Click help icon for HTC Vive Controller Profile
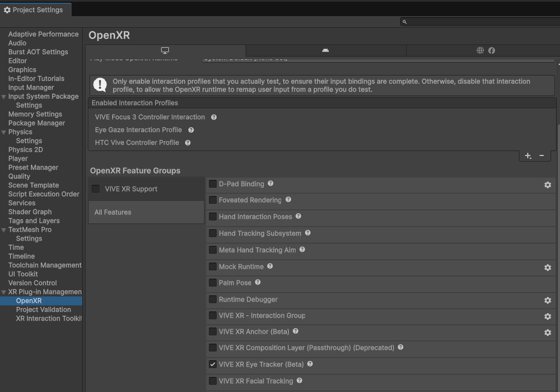This screenshot has height=392, width=560. click(188, 143)
